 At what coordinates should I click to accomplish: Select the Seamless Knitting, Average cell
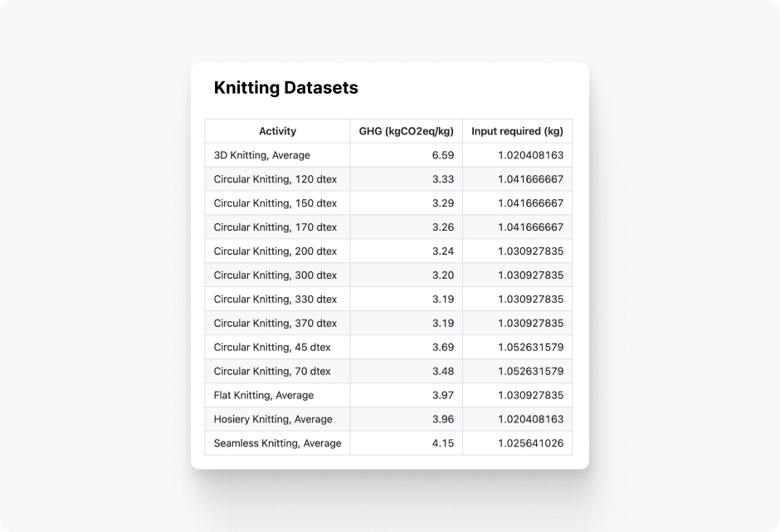pyautogui.click(x=278, y=443)
